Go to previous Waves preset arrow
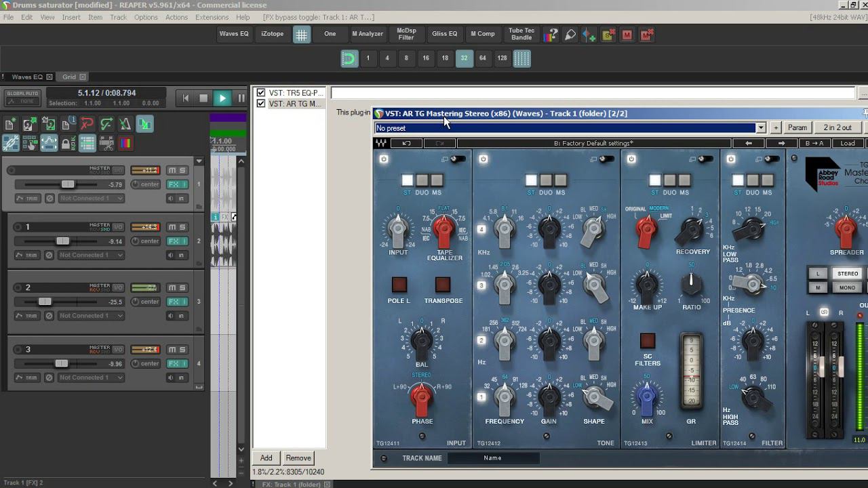Screen dimensions: 868x488 pos(749,143)
